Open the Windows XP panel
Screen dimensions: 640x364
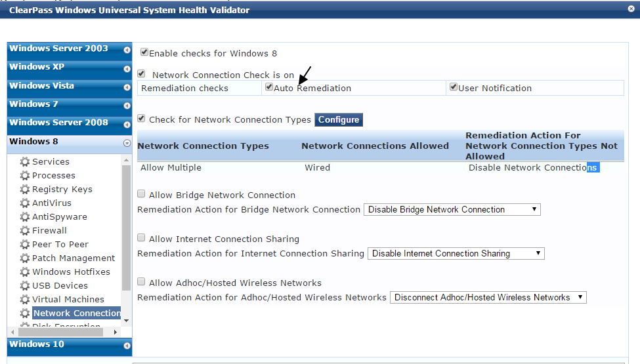point(70,70)
